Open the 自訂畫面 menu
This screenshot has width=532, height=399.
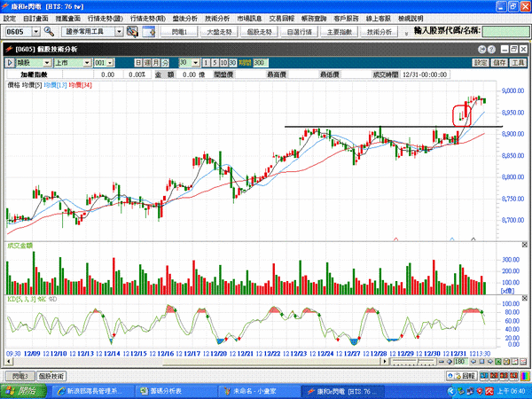pyautogui.click(x=35, y=19)
